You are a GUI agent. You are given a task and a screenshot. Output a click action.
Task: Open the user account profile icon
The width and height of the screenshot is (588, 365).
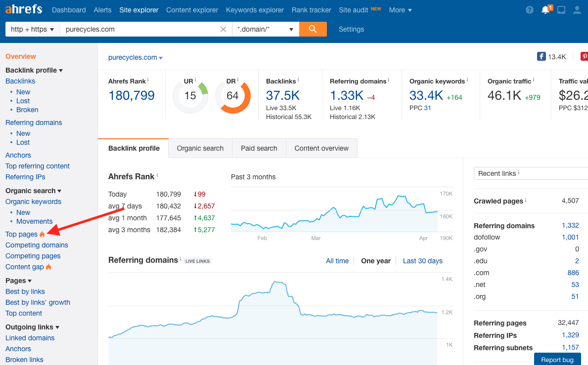(577, 10)
